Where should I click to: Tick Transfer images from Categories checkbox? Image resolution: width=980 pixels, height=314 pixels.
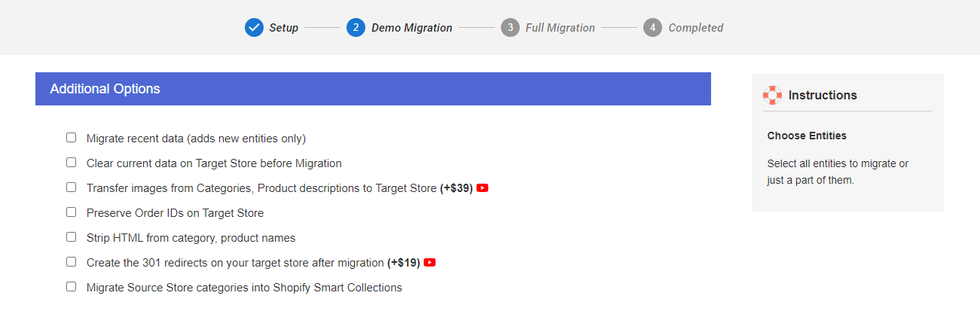(x=71, y=187)
